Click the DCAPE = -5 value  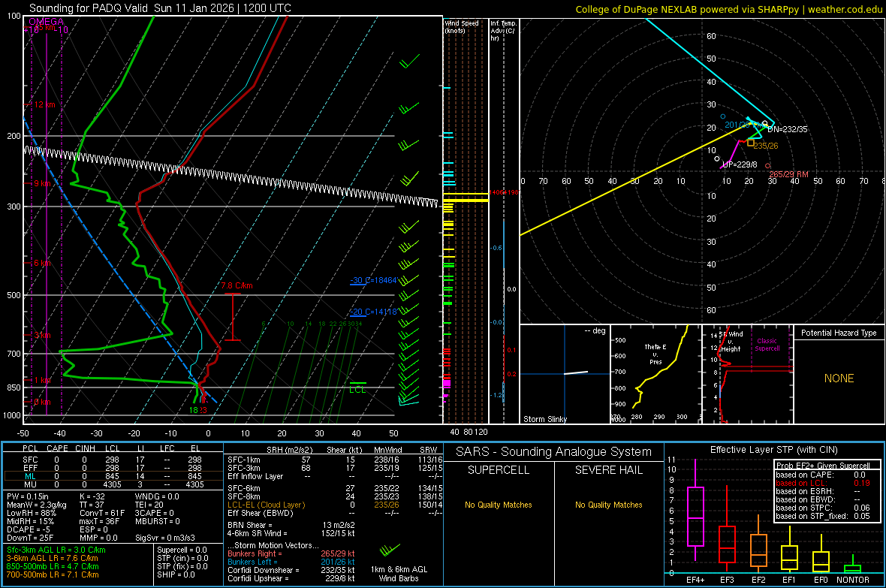point(29,529)
